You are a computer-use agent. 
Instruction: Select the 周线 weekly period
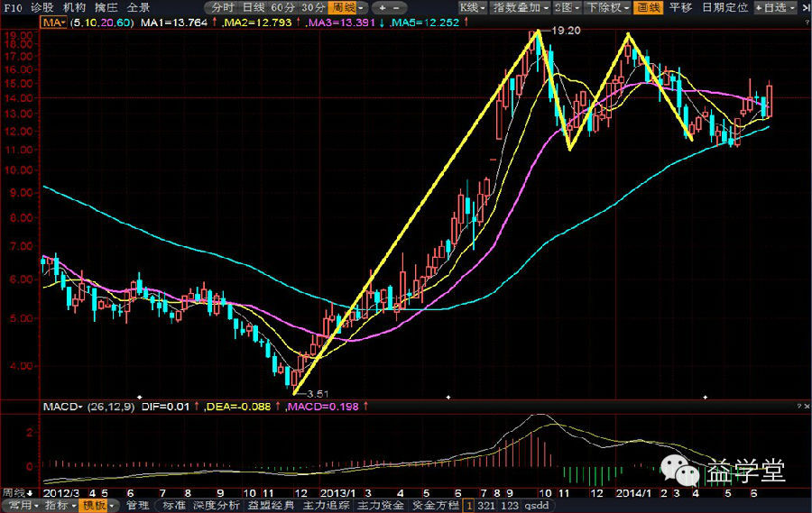click(344, 7)
